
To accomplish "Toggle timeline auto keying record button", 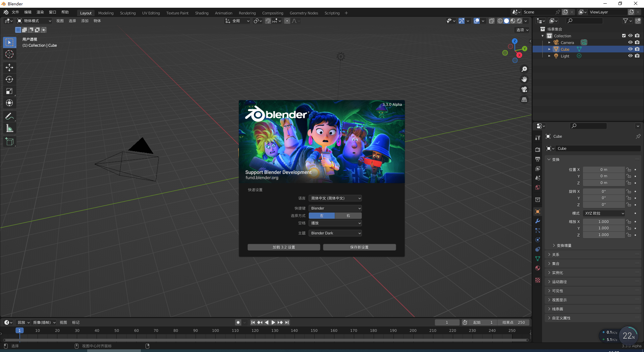I will pyautogui.click(x=238, y=322).
